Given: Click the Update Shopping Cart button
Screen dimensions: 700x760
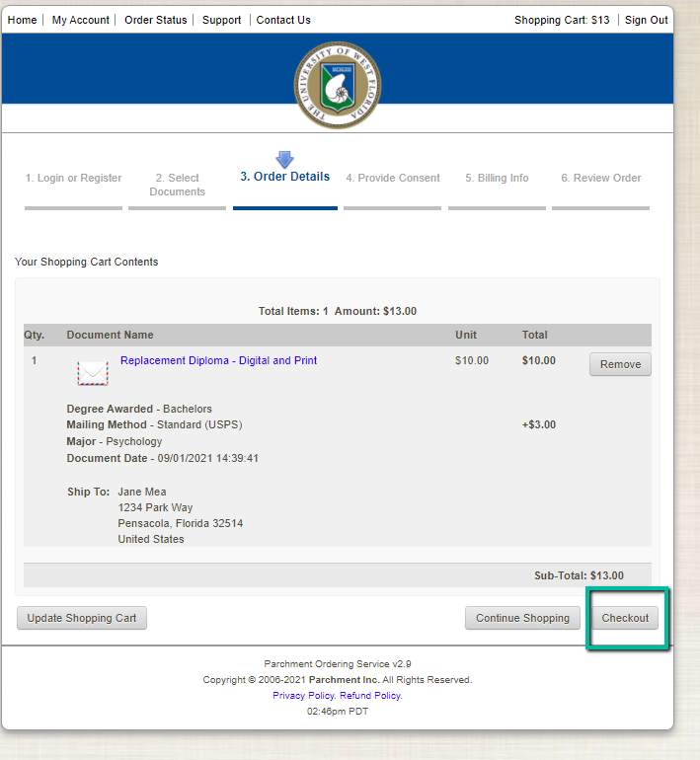Looking at the screenshot, I should coord(81,618).
